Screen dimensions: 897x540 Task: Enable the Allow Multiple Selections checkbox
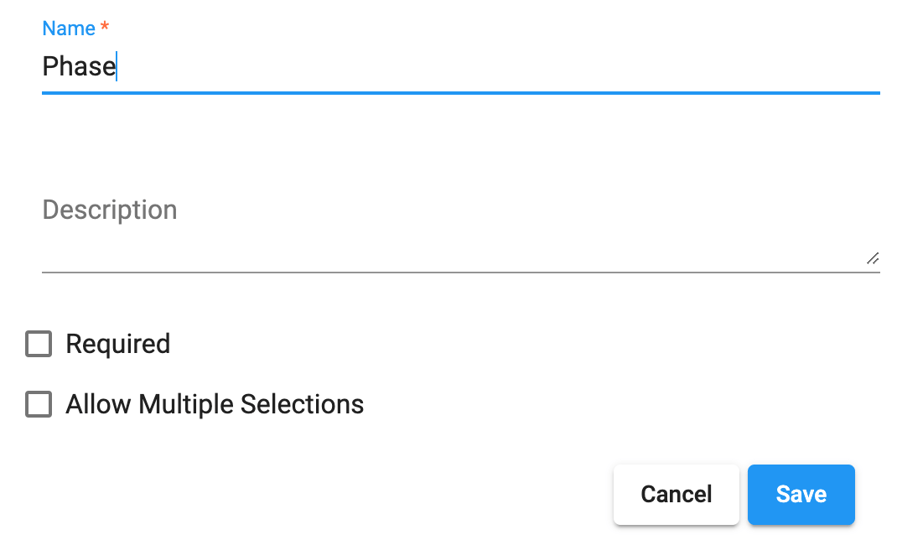coord(39,405)
